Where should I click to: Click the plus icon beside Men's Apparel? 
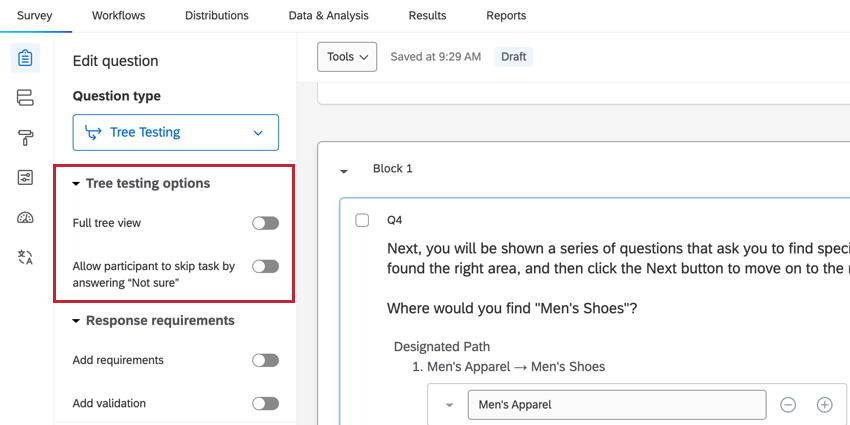(x=825, y=405)
